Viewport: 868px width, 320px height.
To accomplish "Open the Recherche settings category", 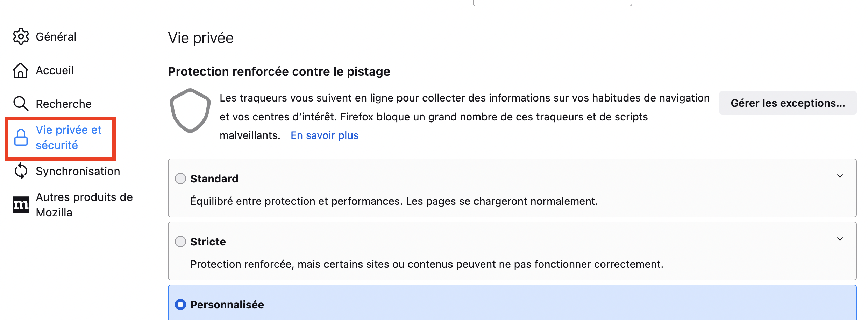I will coord(64,104).
